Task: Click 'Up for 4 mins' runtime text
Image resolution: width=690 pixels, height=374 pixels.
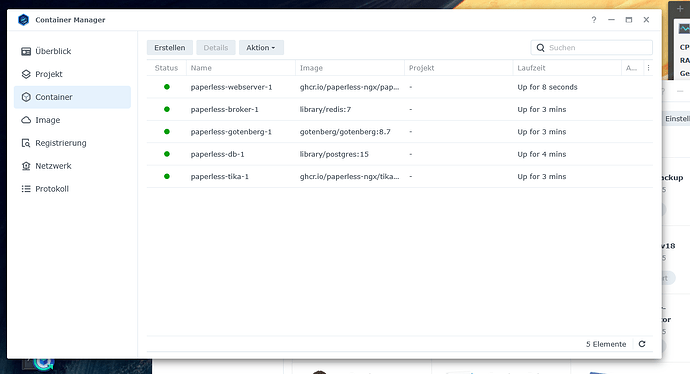Action: click(542, 154)
